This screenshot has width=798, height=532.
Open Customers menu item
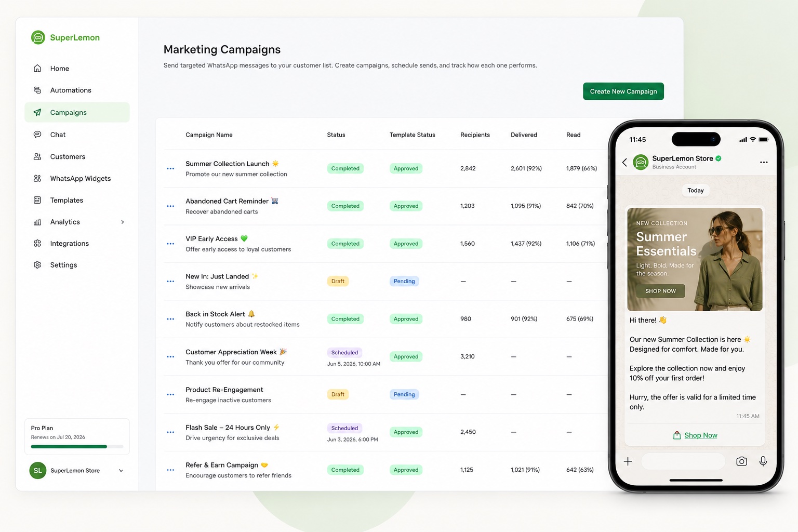[x=77, y=156]
